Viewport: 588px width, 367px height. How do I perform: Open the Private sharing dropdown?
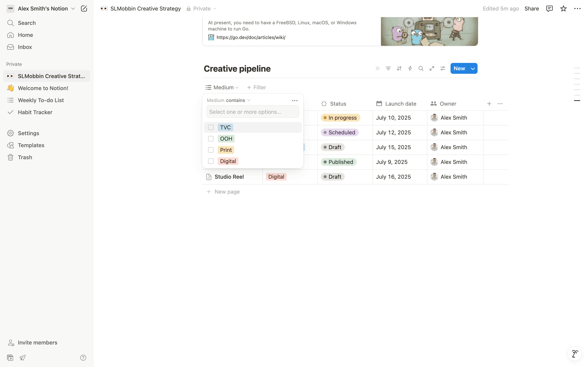(202, 9)
